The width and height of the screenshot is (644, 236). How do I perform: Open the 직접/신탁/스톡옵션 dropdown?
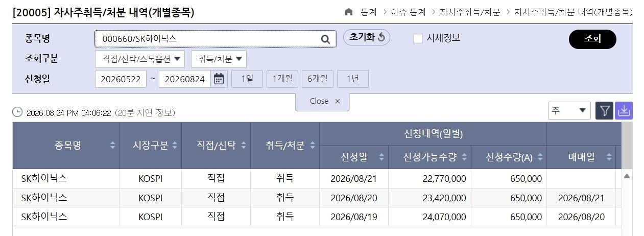[140, 59]
